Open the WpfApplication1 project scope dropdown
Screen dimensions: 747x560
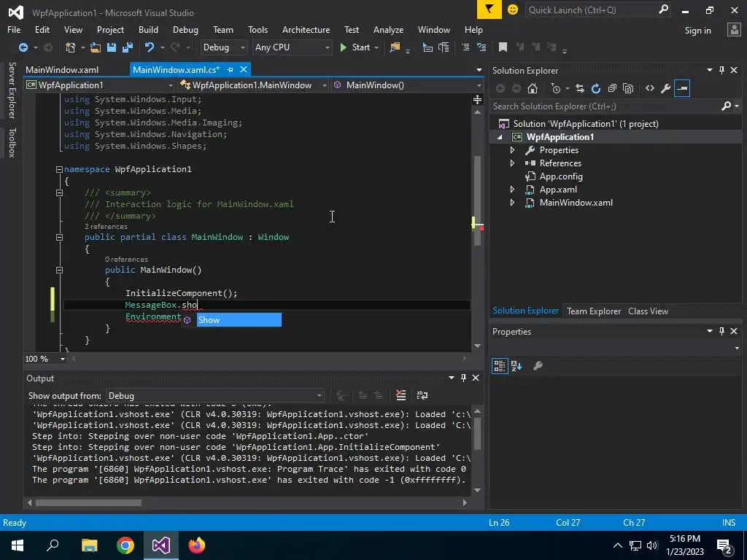(99, 85)
